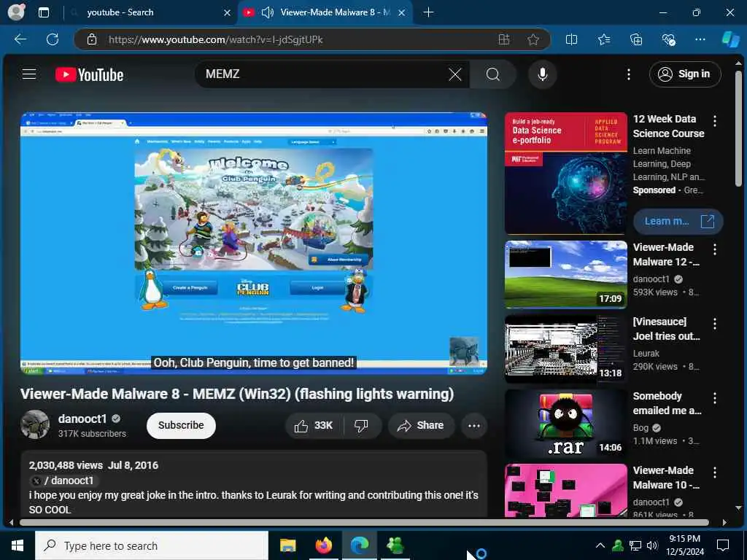Play Somebody emailed me .rar thumbnail
The height and width of the screenshot is (560, 747).
coord(565,424)
